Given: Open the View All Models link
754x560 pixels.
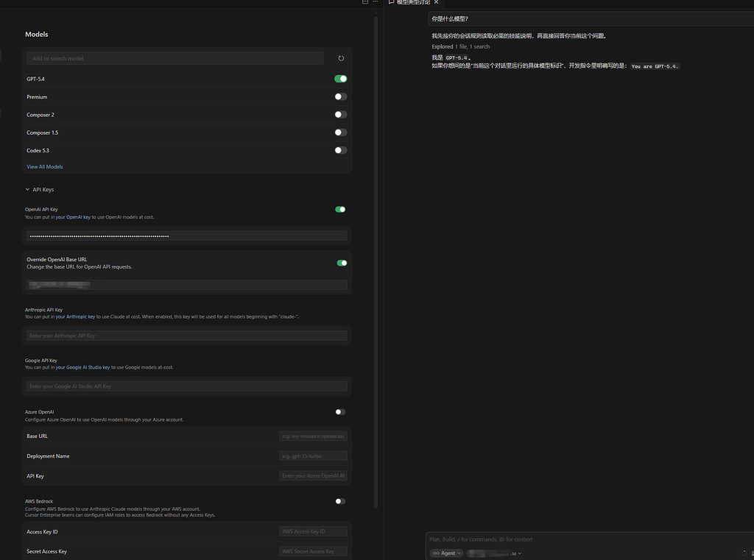Looking at the screenshot, I should click(45, 167).
